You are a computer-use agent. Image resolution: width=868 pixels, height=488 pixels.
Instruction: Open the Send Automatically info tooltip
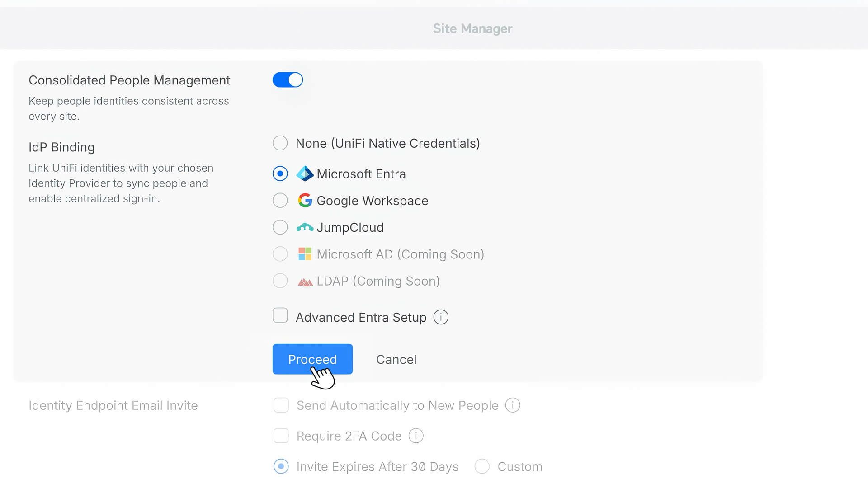[x=512, y=405]
